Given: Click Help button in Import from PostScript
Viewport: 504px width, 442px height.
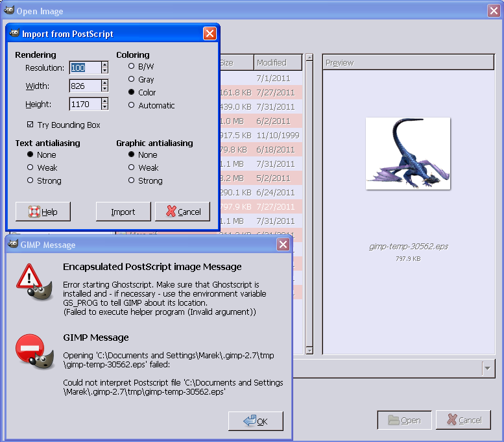Looking at the screenshot, I should pos(43,212).
